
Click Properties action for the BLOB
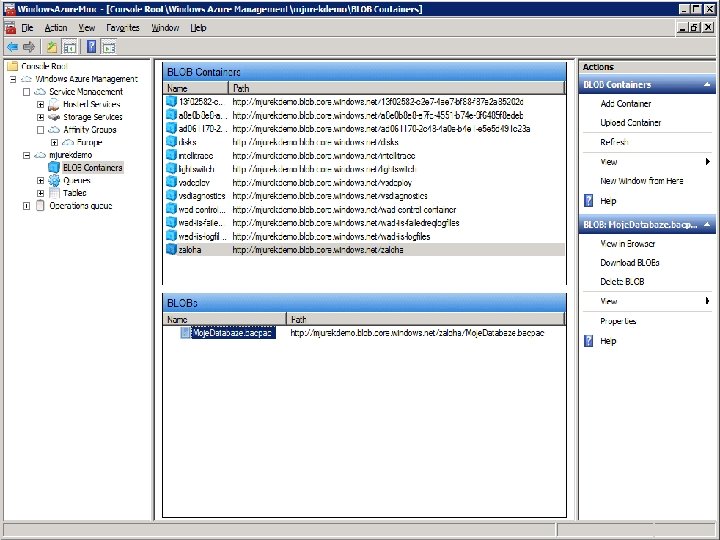coord(618,321)
